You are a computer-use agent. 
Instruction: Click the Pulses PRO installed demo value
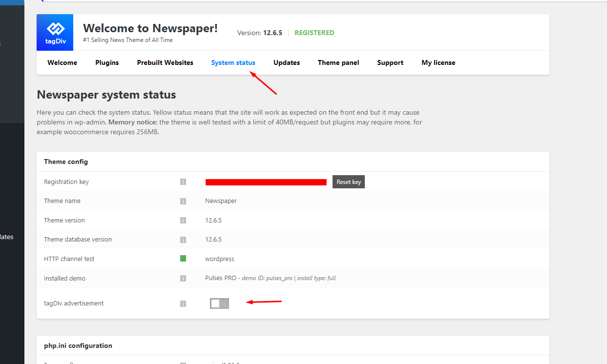[271, 278]
